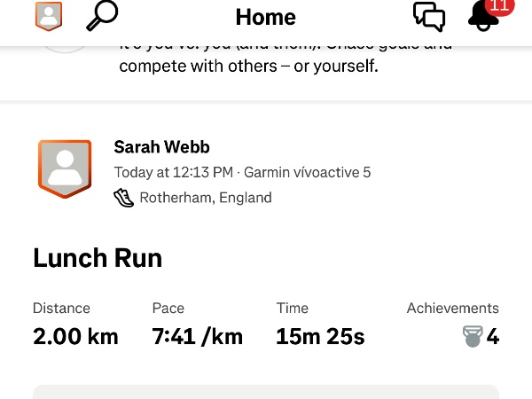
Task: Tap the Home title in header
Action: click(x=265, y=17)
